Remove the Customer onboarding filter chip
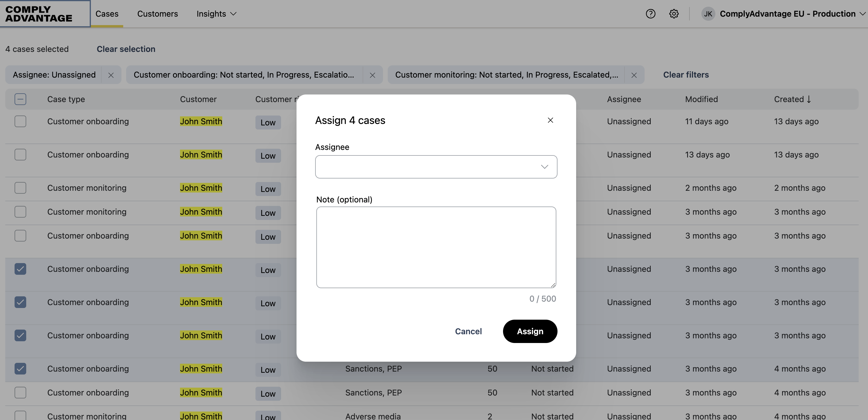This screenshot has width=868, height=420. point(372,75)
